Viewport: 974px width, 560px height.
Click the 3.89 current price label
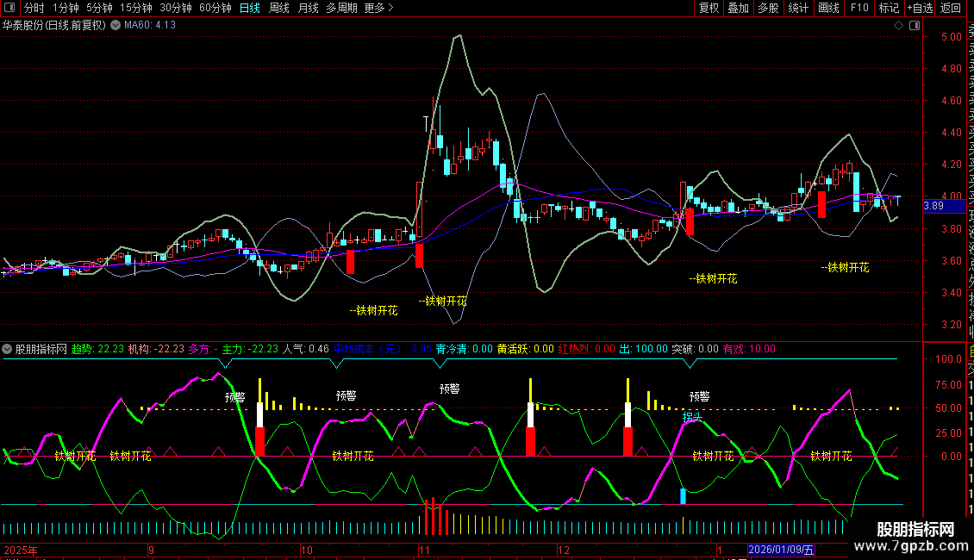[933, 206]
